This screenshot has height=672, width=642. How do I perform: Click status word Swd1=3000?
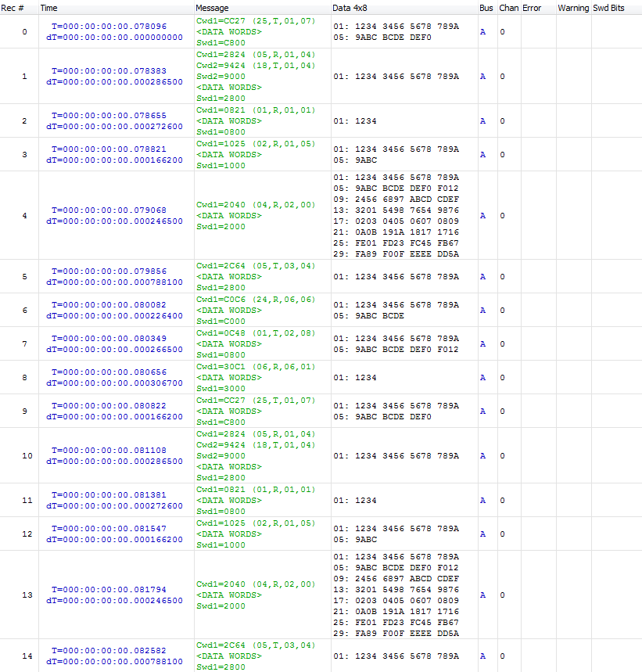(221, 389)
